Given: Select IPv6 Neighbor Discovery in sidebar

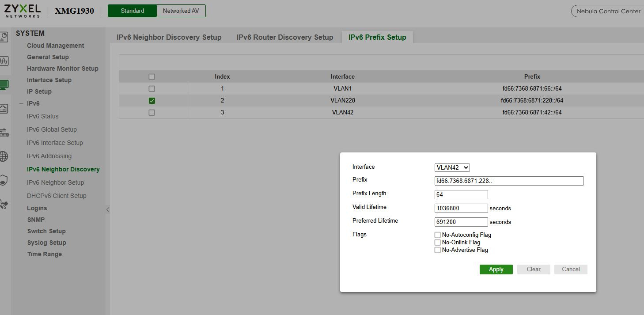Looking at the screenshot, I should (x=63, y=169).
